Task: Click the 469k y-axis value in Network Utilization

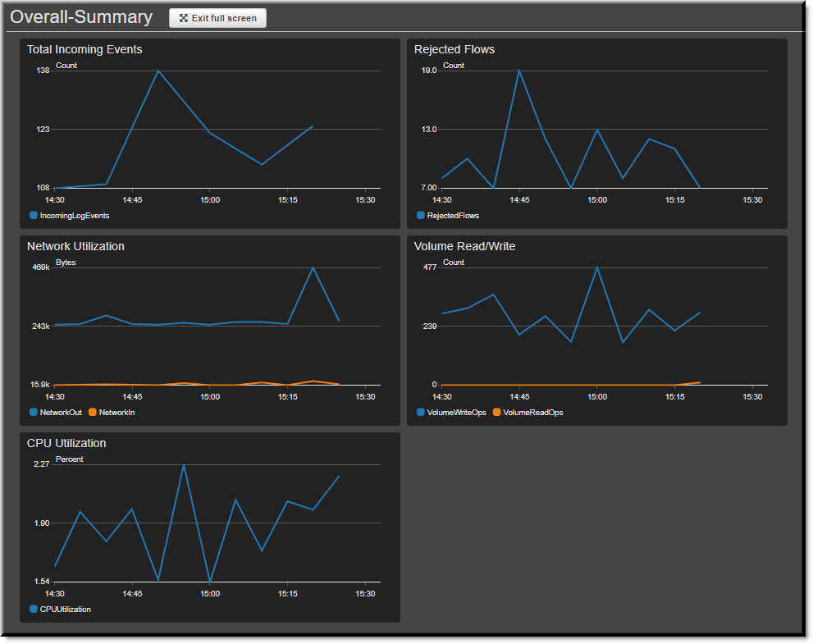Action: click(x=41, y=267)
